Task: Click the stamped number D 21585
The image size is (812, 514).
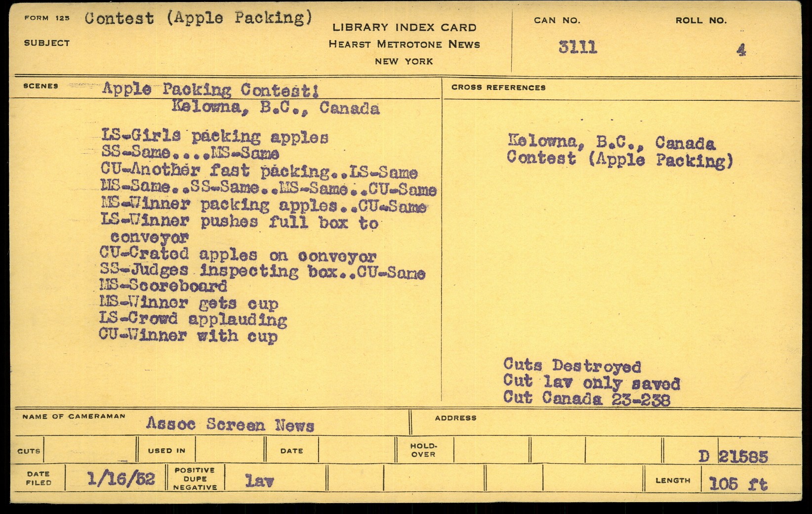Action: point(733,457)
